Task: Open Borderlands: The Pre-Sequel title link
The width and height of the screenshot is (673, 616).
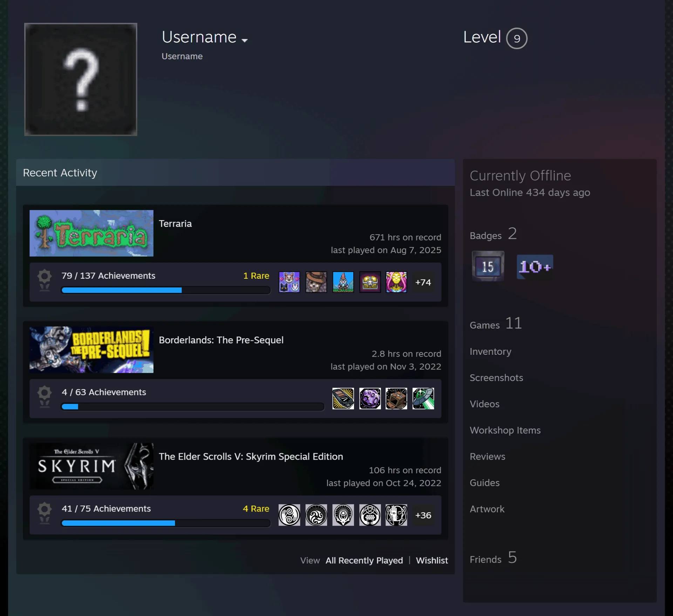Action: coord(221,340)
